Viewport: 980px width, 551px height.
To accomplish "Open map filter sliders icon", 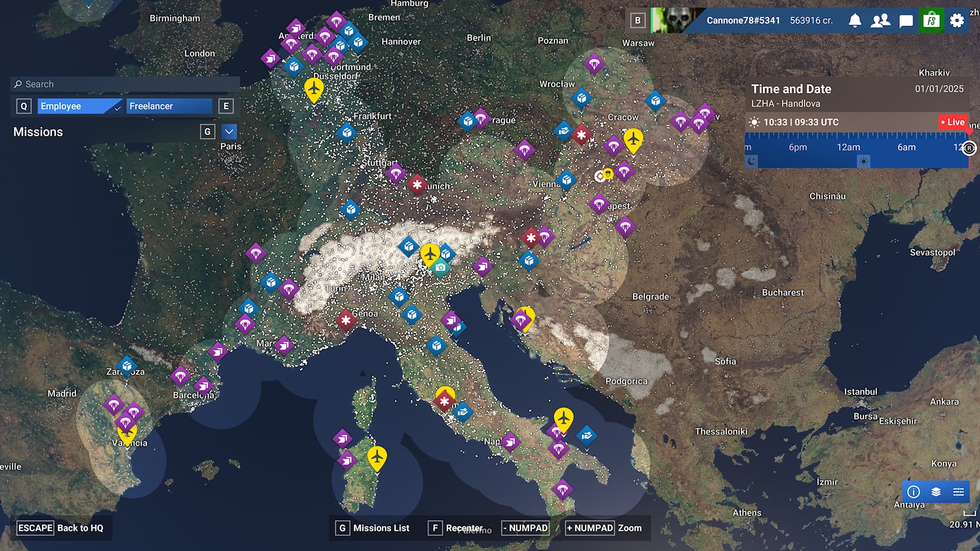I will pos(959,492).
